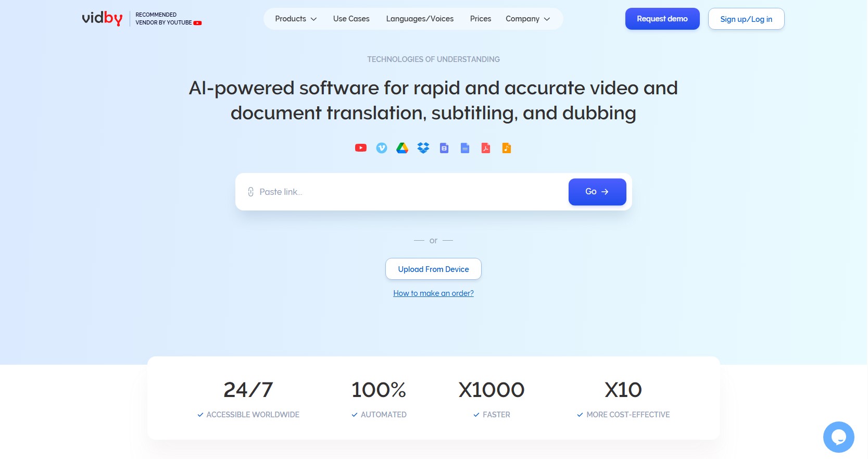
Task: Pick the blue text document icon
Action: click(x=465, y=148)
